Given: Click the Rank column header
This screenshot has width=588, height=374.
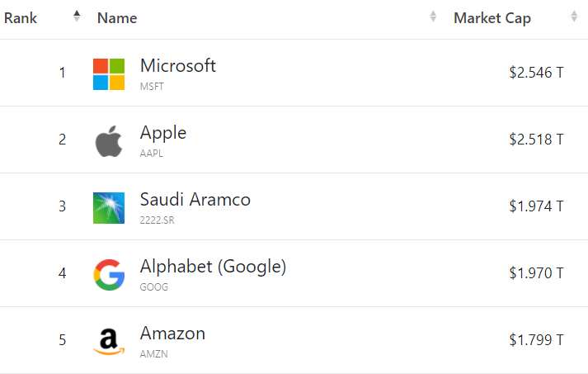Looking at the screenshot, I should point(21,18).
